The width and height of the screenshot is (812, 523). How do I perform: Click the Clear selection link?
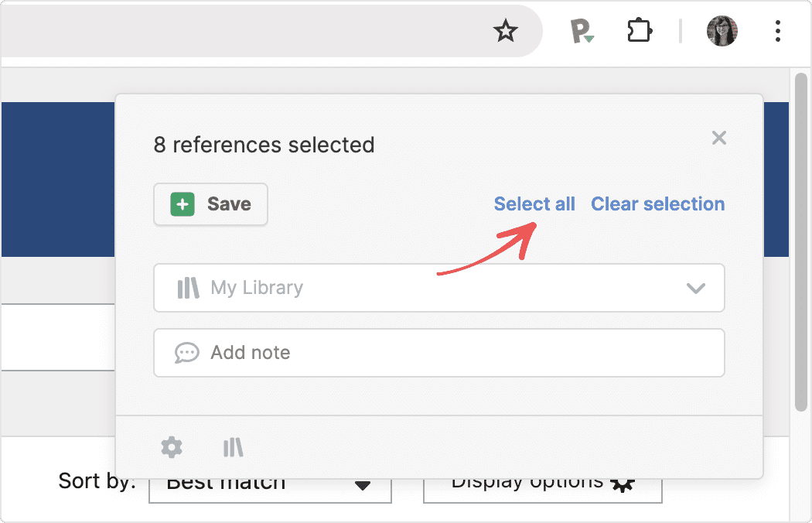657,204
